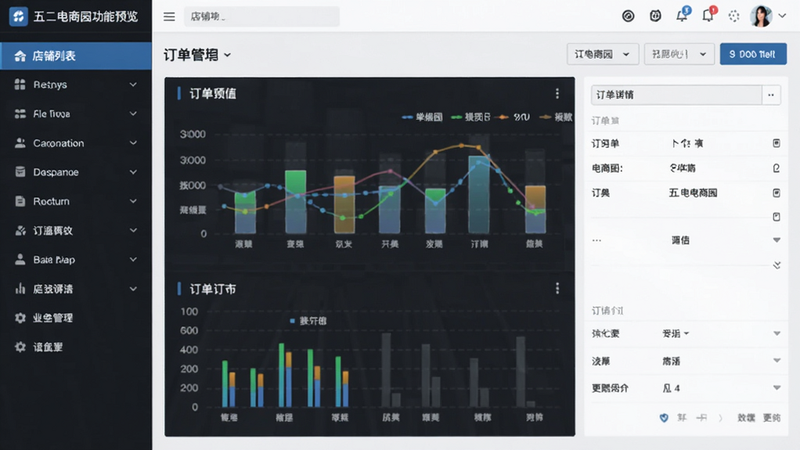Open the three-dot menu of the 订单预值 chart
This screenshot has width=800, height=450.
point(557,93)
